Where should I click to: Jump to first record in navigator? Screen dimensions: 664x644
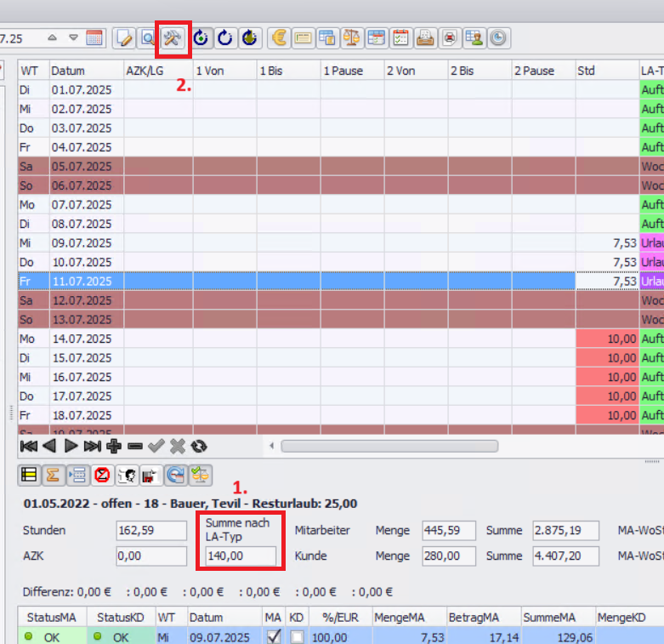[28, 446]
